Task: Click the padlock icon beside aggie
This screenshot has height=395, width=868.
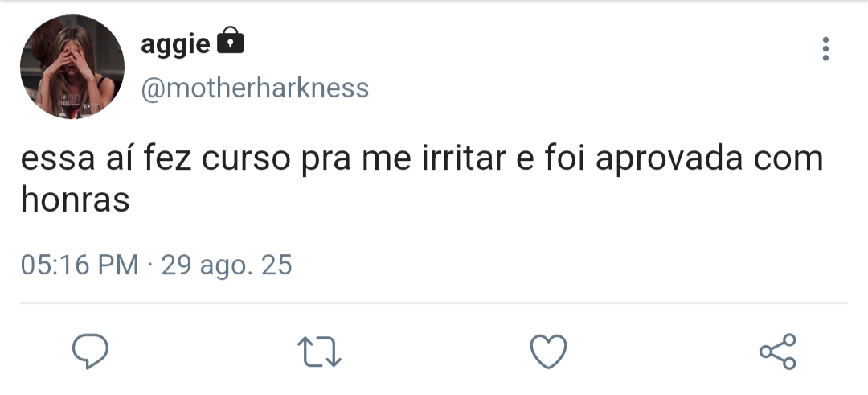Action: pyautogui.click(x=231, y=42)
